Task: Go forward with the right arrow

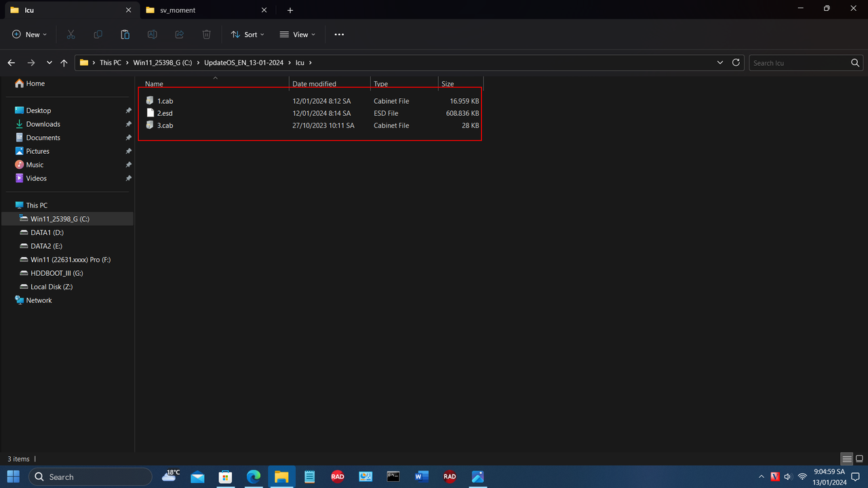Action: point(31,62)
